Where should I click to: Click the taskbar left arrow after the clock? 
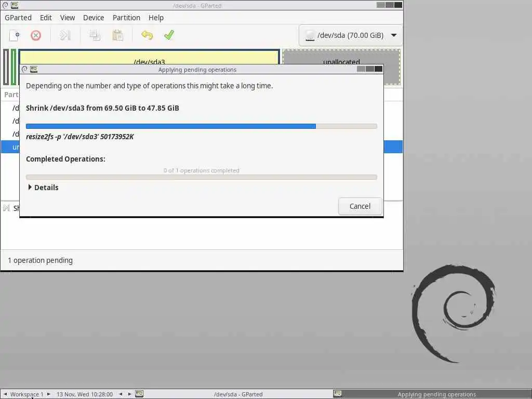pos(121,394)
